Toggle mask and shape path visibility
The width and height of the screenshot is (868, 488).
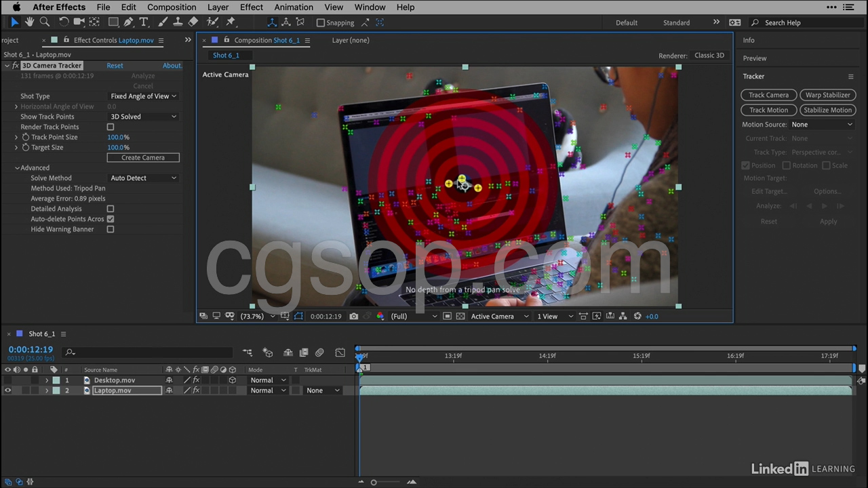coord(299,317)
